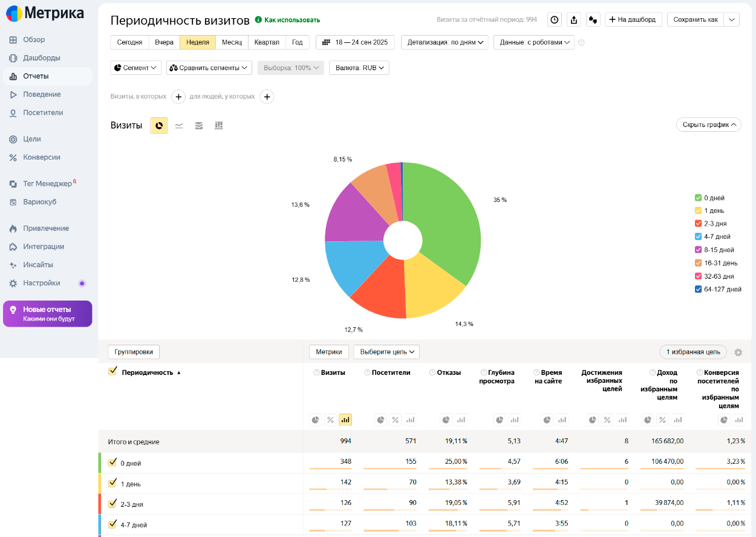756x537 pixels.
Task: Open the 'Сегмент' dropdown
Action: (x=136, y=68)
